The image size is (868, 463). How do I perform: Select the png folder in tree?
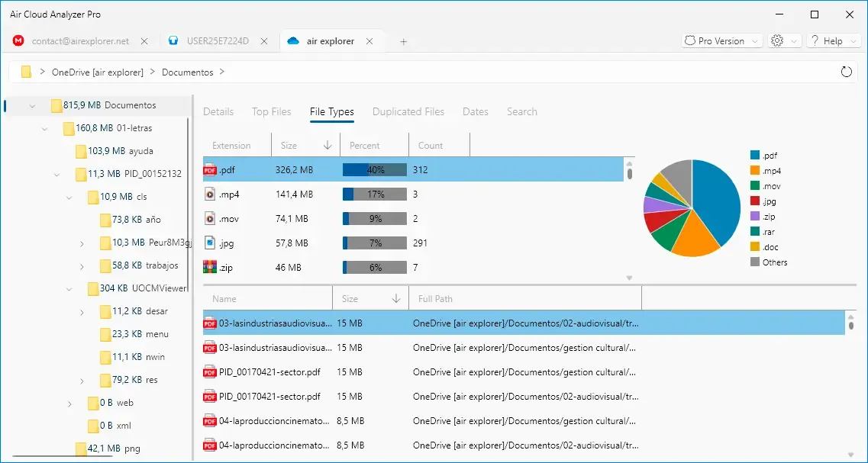pyautogui.click(x=108, y=448)
